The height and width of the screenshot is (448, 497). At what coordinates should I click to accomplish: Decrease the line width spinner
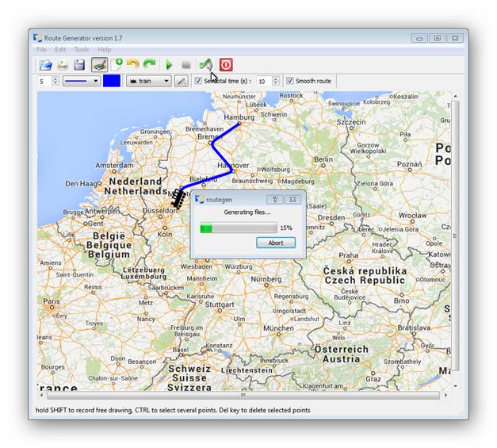pyautogui.click(x=55, y=84)
